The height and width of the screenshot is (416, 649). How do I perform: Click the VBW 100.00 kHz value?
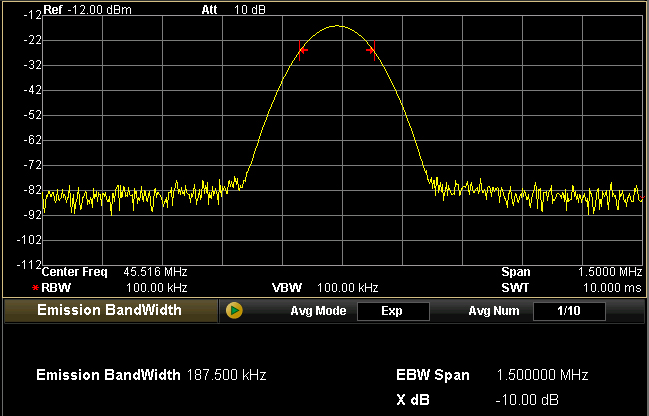(347, 288)
